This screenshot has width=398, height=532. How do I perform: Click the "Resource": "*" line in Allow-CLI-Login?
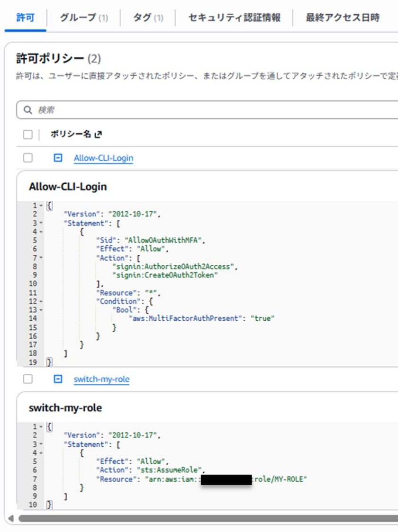pos(128,293)
